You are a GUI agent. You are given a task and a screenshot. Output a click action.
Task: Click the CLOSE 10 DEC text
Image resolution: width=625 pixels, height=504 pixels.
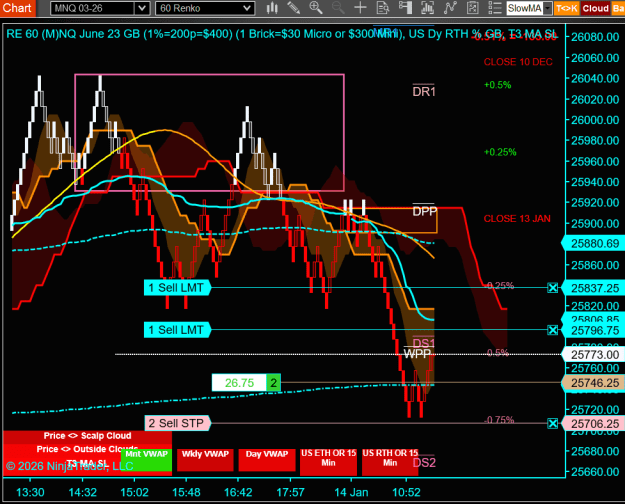tap(518, 62)
